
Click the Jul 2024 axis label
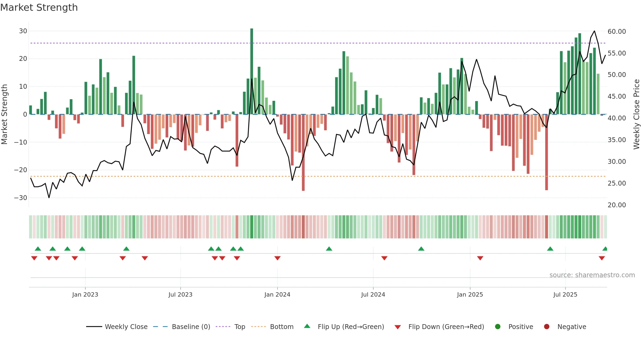(373, 295)
